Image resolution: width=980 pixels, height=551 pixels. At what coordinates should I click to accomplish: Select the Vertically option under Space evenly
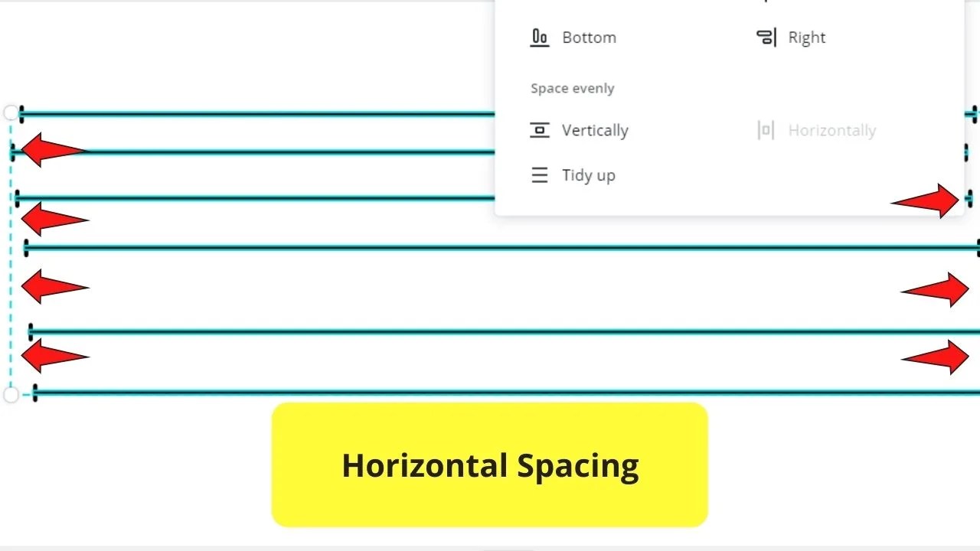(596, 130)
